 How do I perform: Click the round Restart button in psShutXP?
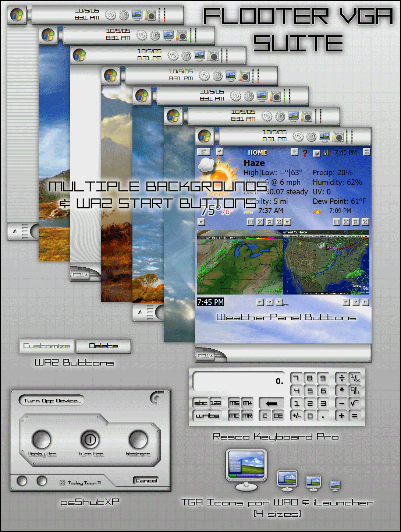tap(138, 440)
